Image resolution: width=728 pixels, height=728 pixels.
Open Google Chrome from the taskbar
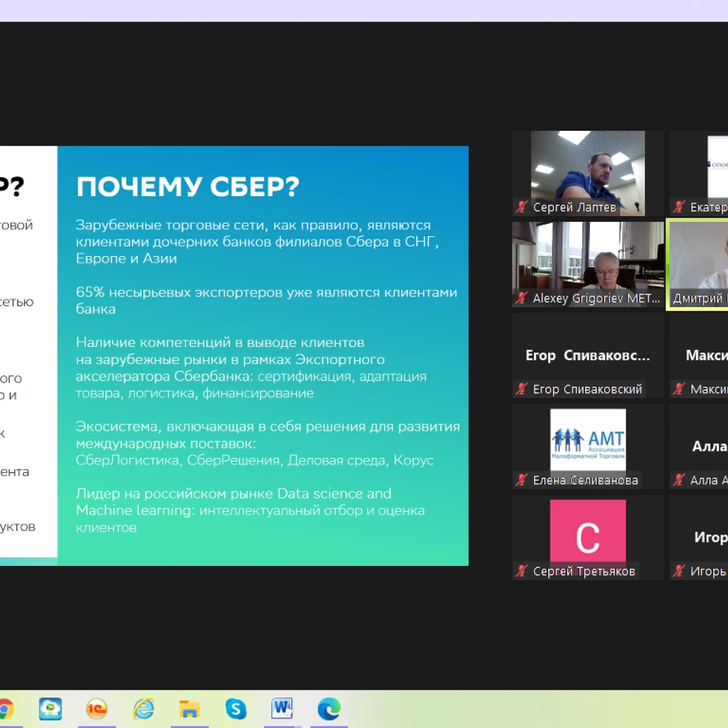(x=5, y=709)
